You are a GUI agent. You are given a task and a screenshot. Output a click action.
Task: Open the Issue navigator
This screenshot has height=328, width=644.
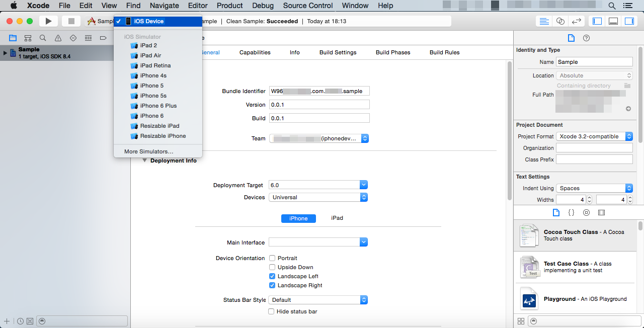coord(58,38)
